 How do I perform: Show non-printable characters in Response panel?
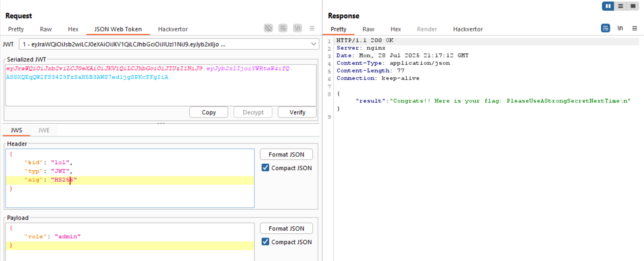point(620,29)
